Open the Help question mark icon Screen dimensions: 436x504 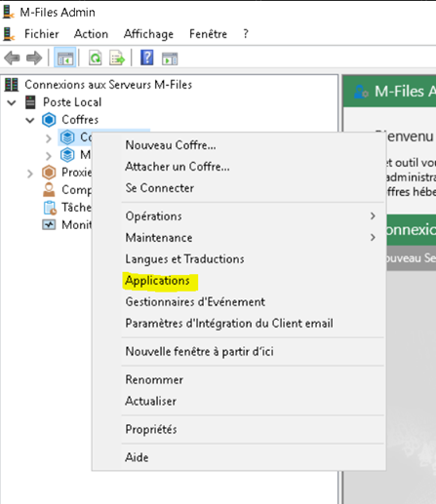pos(147,58)
